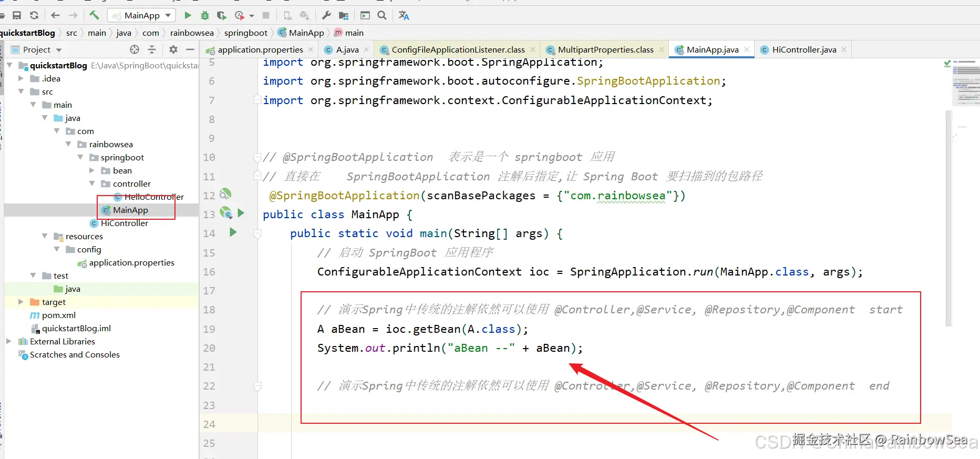The width and height of the screenshot is (980, 459).
Task: Click run gutter arrow on line 13
Action: pos(241,213)
